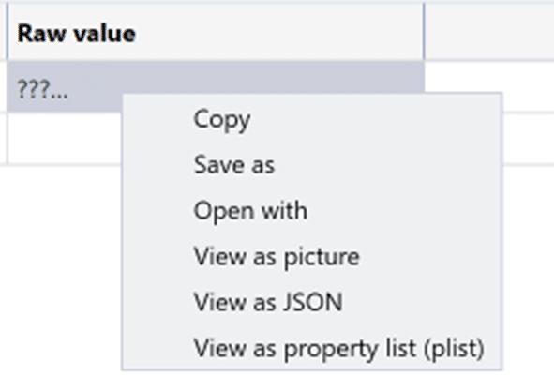Click column divider right of Raw value header
554x392 pixels.
click(x=424, y=32)
